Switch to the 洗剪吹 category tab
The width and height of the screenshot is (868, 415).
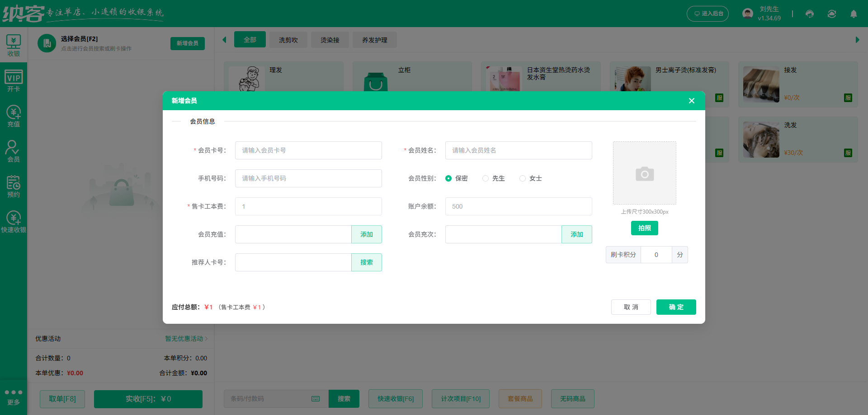(x=288, y=40)
